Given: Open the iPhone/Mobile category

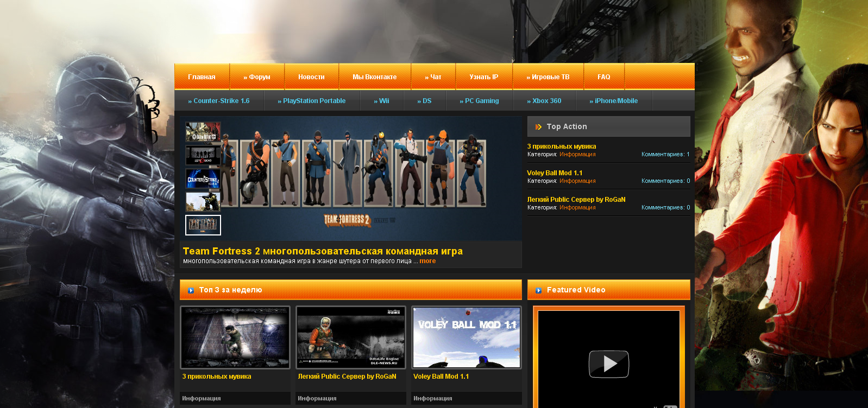Looking at the screenshot, I should click(614, 101).
